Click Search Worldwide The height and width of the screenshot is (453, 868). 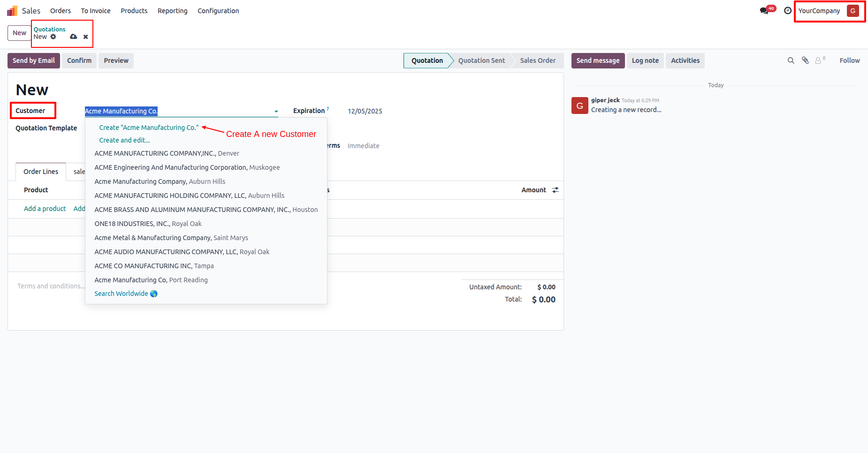pos(126,294)
